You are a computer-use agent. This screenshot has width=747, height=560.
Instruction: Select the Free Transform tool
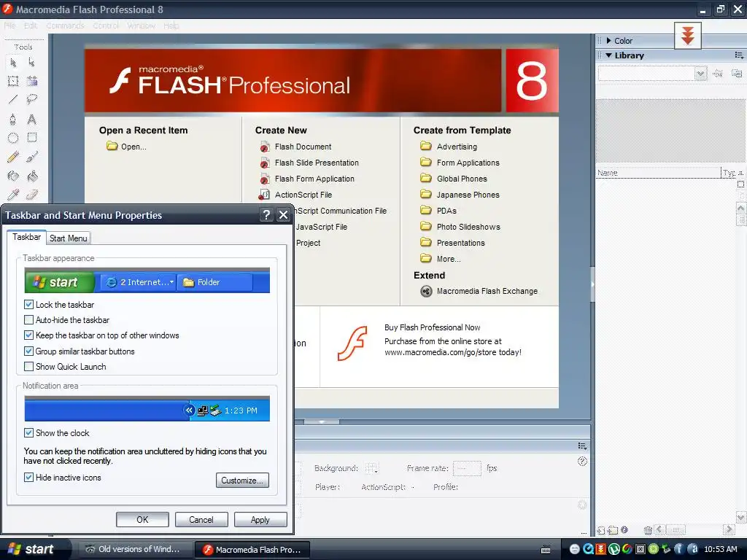13,82
